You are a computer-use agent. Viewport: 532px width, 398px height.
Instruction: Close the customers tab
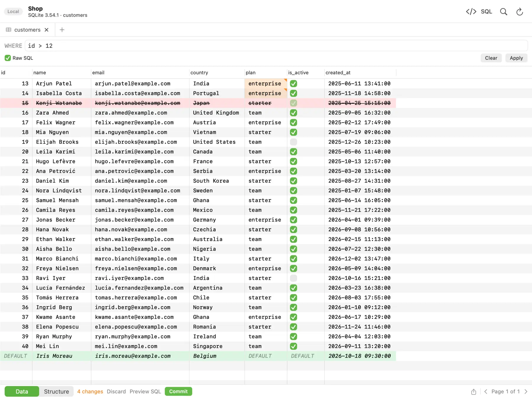pos(46,30)
